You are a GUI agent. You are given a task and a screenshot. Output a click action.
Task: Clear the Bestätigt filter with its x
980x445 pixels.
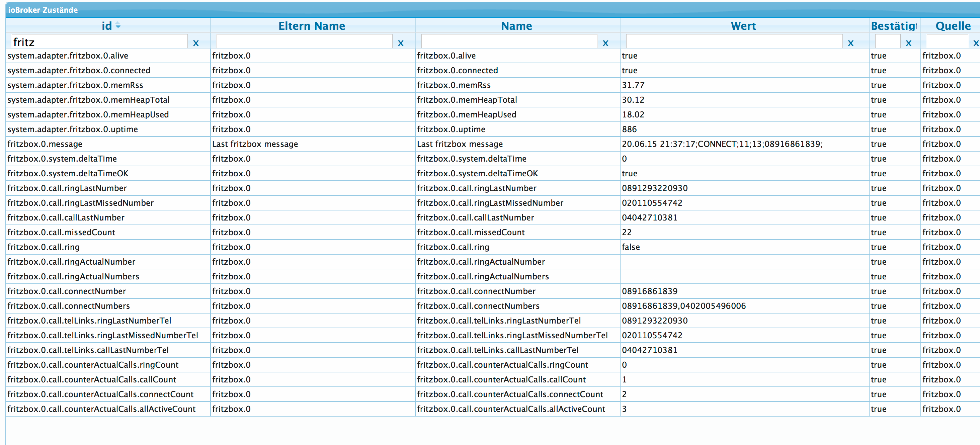tap(908, 43)
